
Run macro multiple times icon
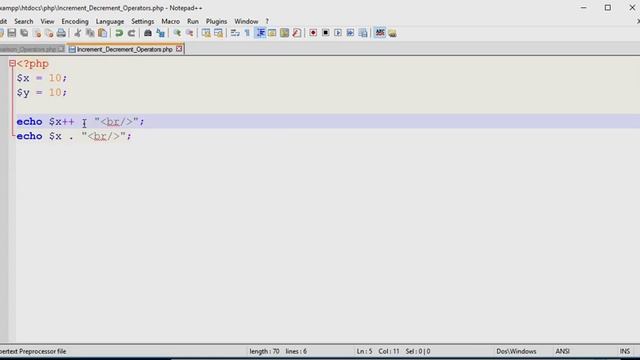(350, 33)
